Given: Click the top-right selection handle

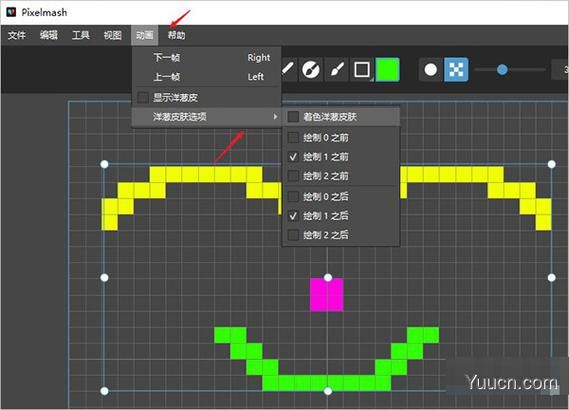Looking at the screenshot, I should [552, 164].
